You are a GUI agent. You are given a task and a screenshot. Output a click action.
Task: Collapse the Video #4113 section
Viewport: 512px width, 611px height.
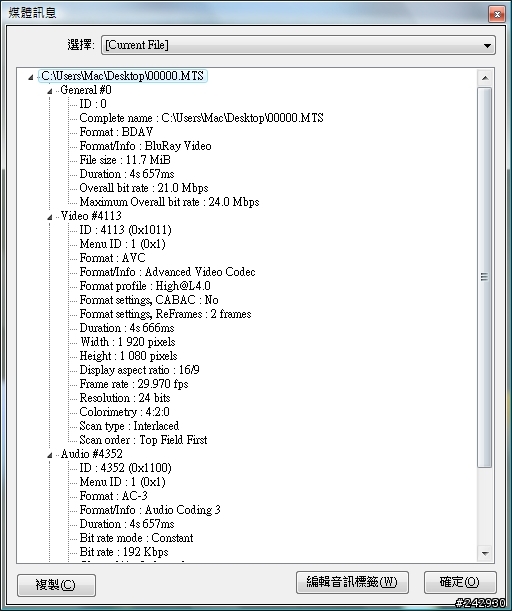pos(49,217)
